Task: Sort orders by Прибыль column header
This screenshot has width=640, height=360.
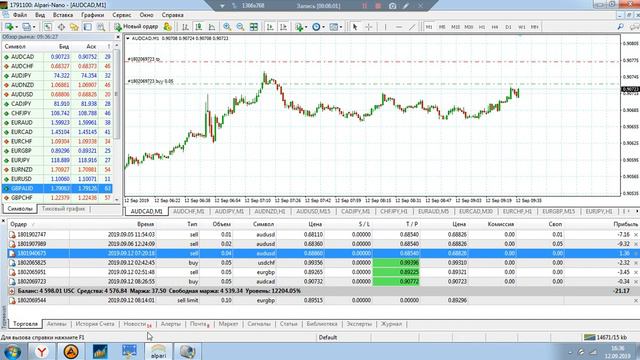Action: point(625,224)
